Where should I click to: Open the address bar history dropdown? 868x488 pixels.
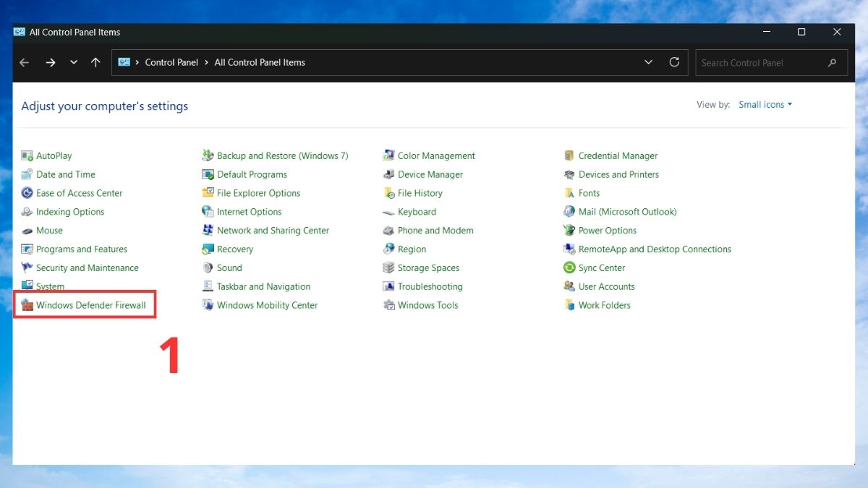648,62
